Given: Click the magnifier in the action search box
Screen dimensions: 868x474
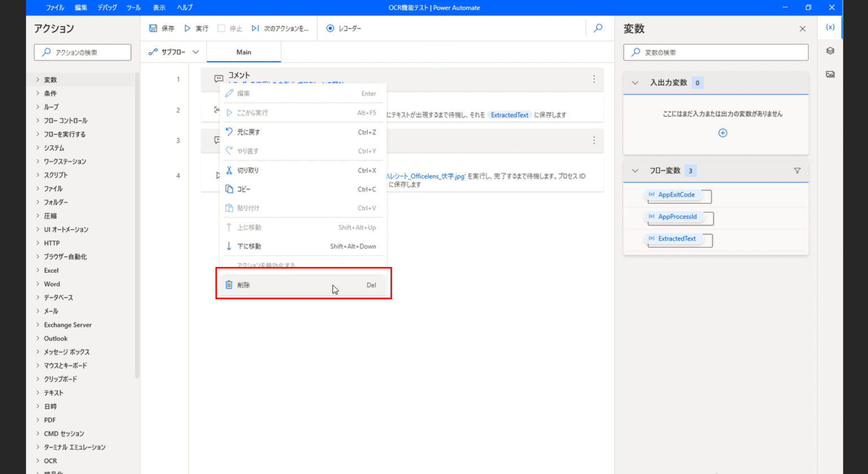Looking at the screenshot, I should click(x=45, y=52).
